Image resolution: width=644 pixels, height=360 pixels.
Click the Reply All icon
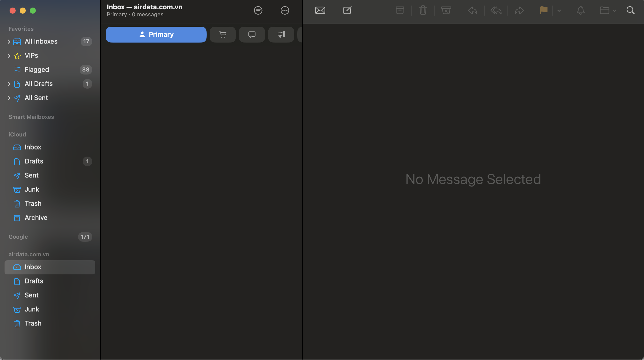(496, 11)
